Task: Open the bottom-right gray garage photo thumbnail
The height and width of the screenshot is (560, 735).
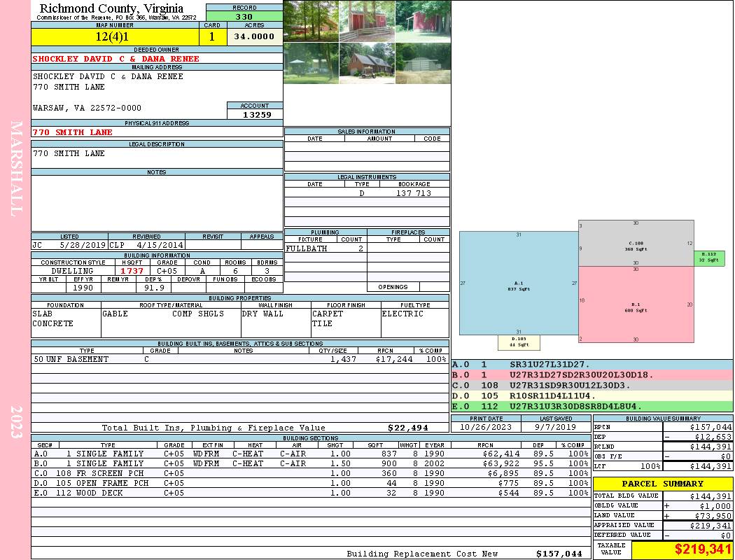Action: (x=423, y=64)
